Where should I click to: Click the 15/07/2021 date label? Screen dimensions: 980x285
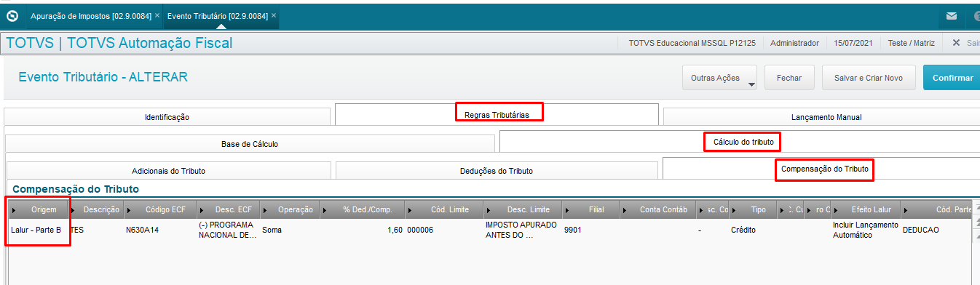(853, 43)
